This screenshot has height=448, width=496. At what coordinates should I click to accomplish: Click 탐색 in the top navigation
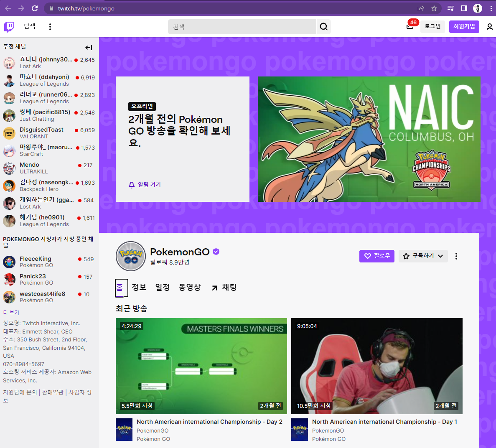click(x=30, y=26)
